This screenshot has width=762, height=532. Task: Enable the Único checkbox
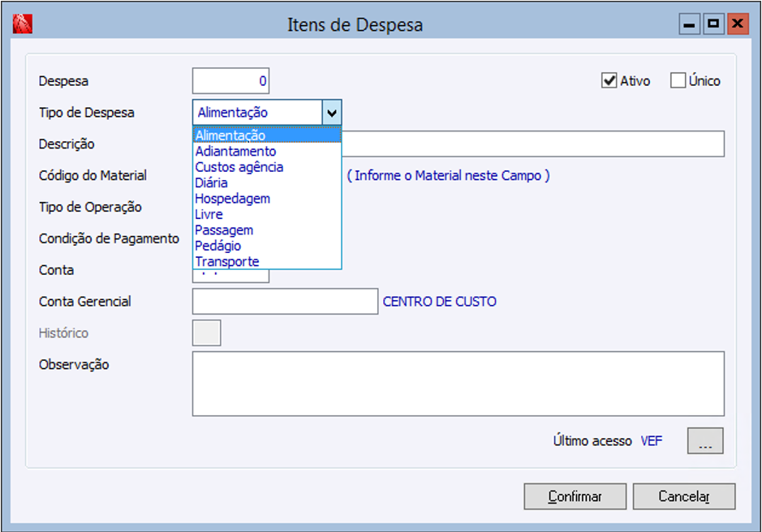[x=678, y=81]
